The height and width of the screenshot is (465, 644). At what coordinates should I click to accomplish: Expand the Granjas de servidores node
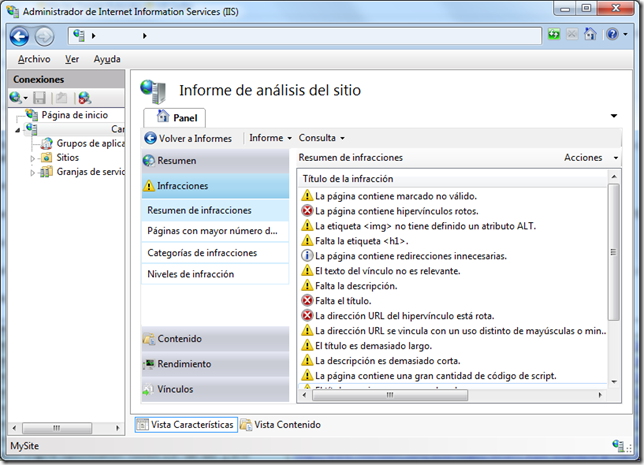point(32,173)
